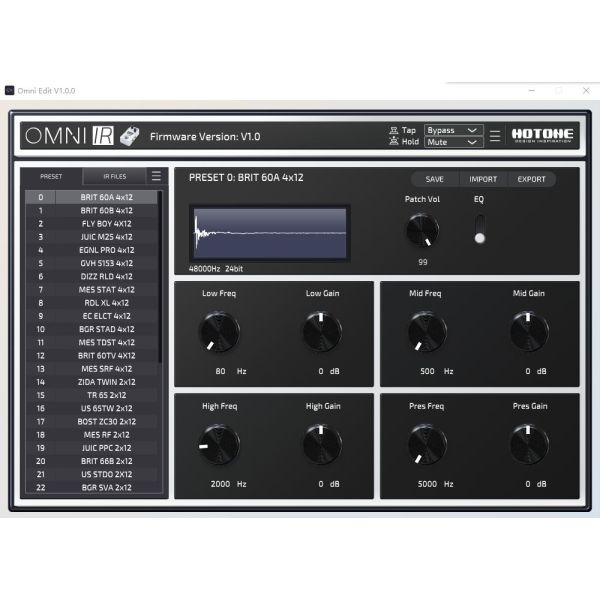Select preset BRIT 66B 2x12
Viewport: 600px width, 600px height.
[92, 461]
